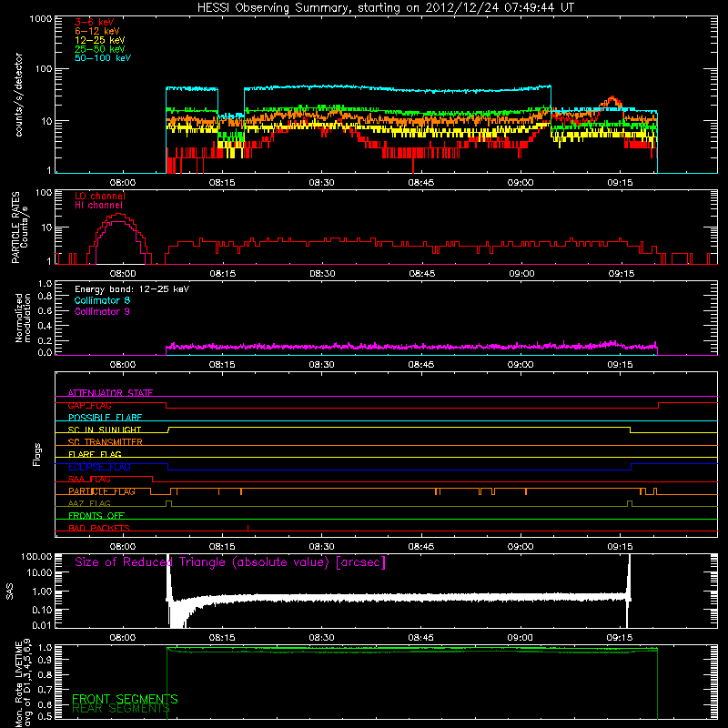
Task: Click the PARTICLE_FLAG label
Action: click(x=102, y=491)
